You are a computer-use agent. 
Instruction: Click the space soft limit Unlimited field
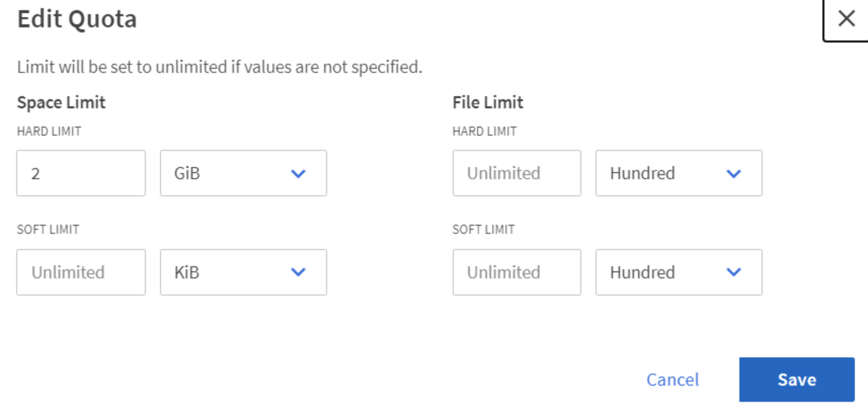[x=81, y=272]
